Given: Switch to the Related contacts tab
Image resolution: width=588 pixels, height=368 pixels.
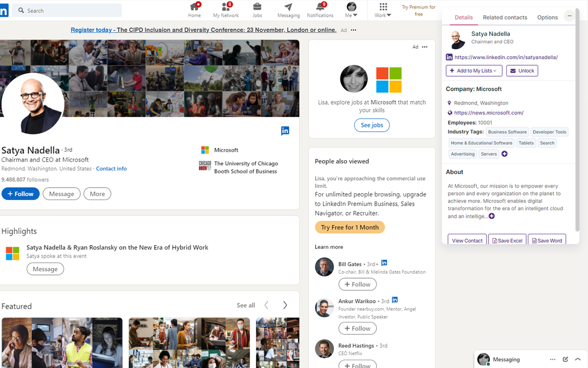Looking at the screenshot, I should pyautogui.click(x=505, y=17).
